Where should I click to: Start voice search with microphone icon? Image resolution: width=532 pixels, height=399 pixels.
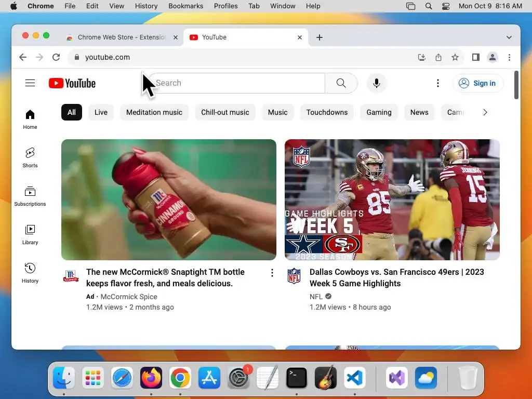[x=376, y=83]
